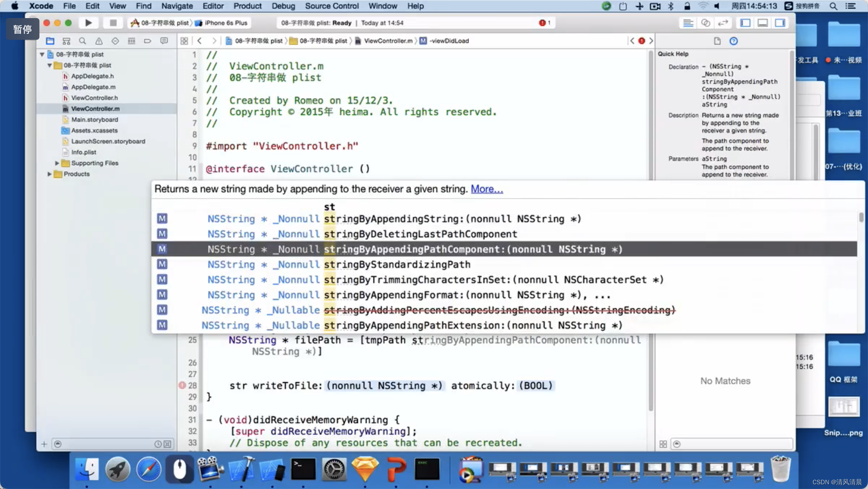The height and width of the screenshot is (489, 868).
Task: Open the Navigate menu
Action: click(x=177, y=6)
